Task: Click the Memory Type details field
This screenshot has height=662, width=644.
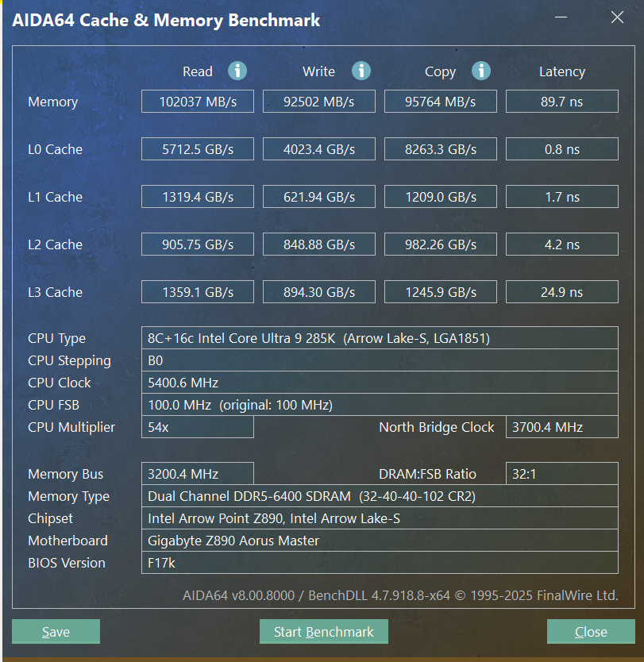Action: point(380,496)
